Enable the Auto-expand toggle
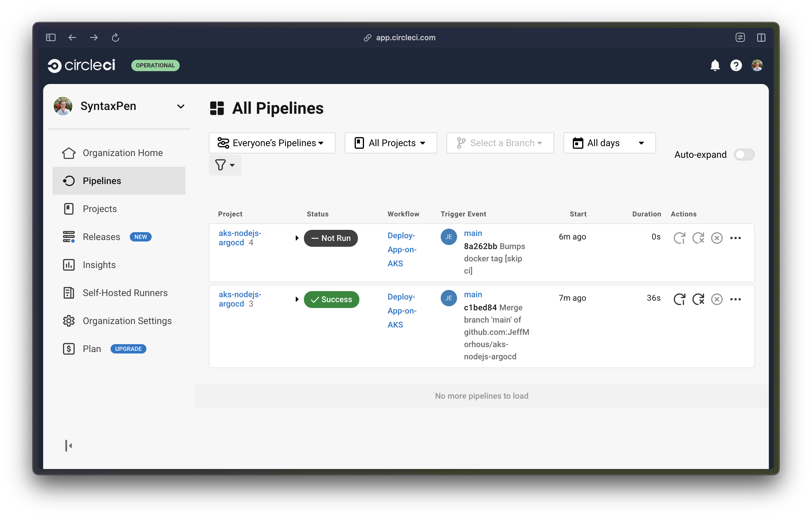The image size is (812, 518). [x=744, y=155]
